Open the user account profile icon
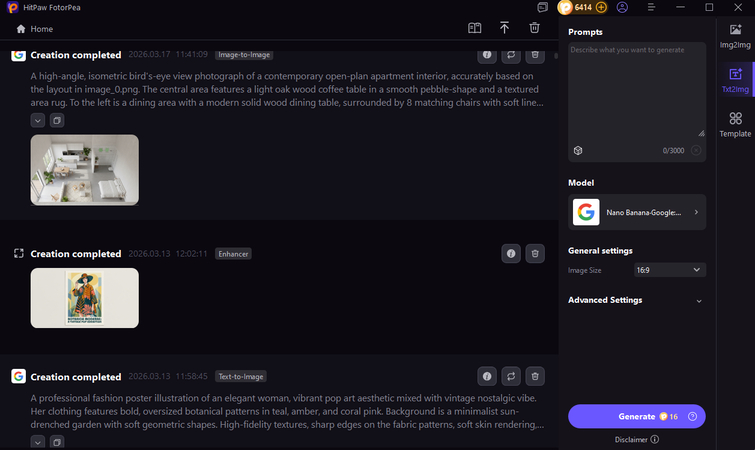This screenshot has width=755, height=450. [622, 7]
